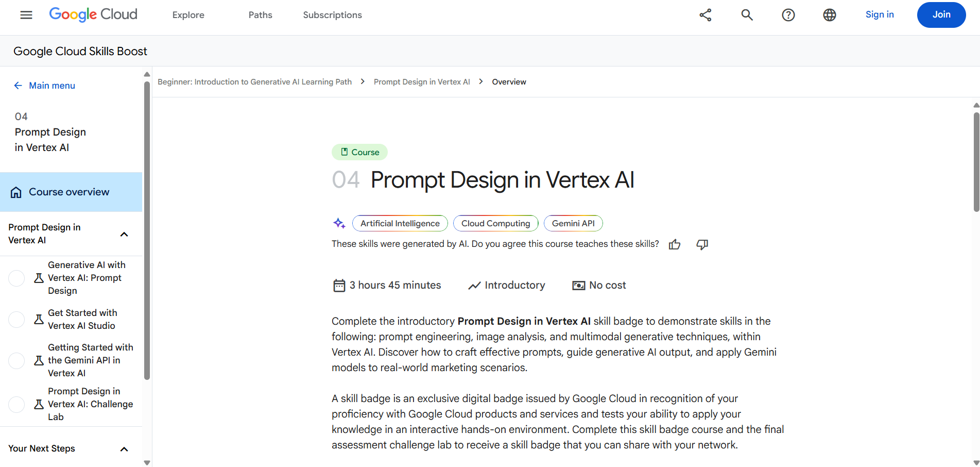980x467 pixels.
Task: Click the Artificial Intelligence skill tag
Action: pyautogui.click(x=400, y=223)
